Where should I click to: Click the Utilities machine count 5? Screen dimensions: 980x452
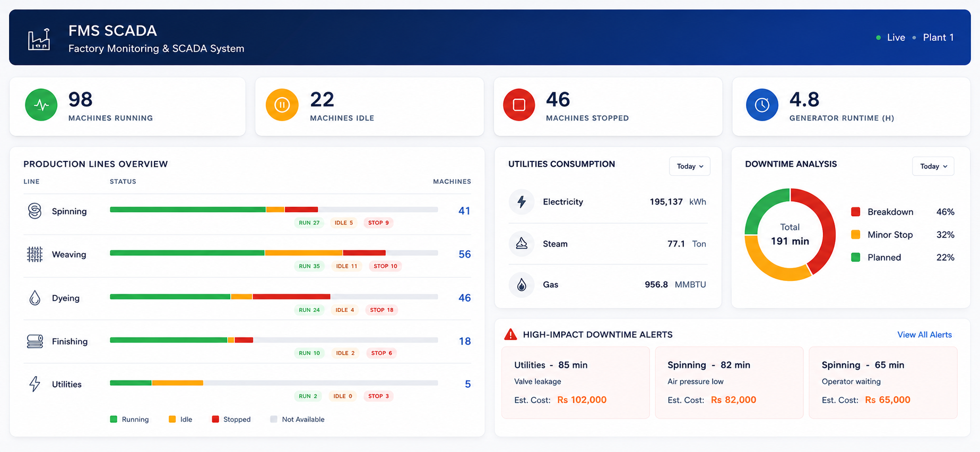coord(467,384)
